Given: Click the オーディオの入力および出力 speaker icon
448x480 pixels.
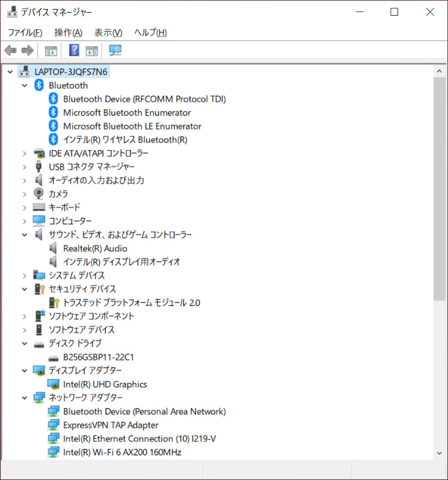Looking at the screenshot, I should [x=38, y=180].
